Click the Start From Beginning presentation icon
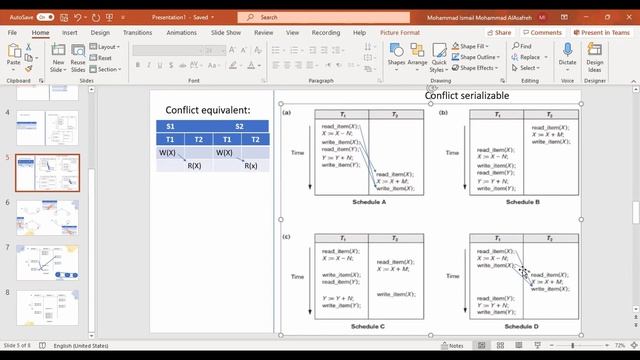Image resolution: width=640 pixels, height=360 pixels. [x=109, y=17]
